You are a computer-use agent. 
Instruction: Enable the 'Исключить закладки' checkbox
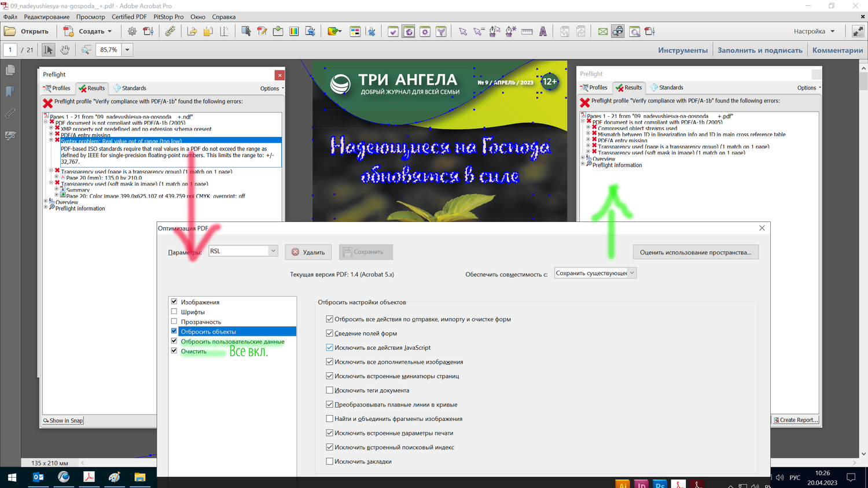(x=329, y=461)
